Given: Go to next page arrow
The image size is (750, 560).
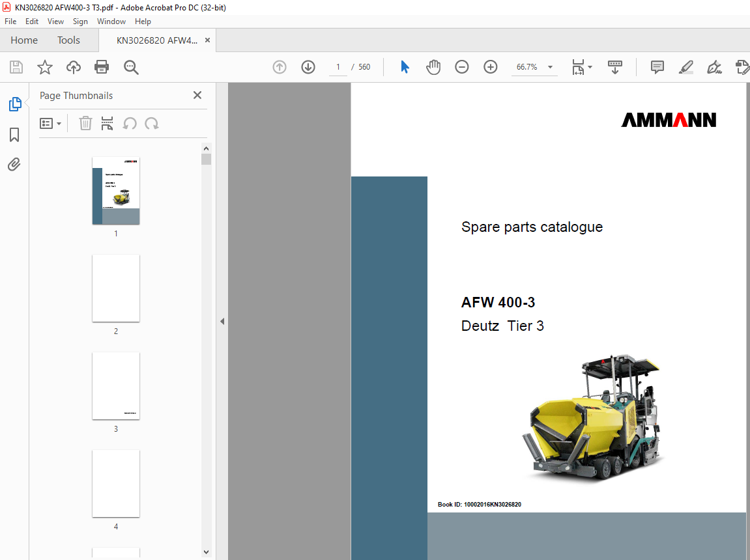Looking at the screenshot, I should click(308, 67).
